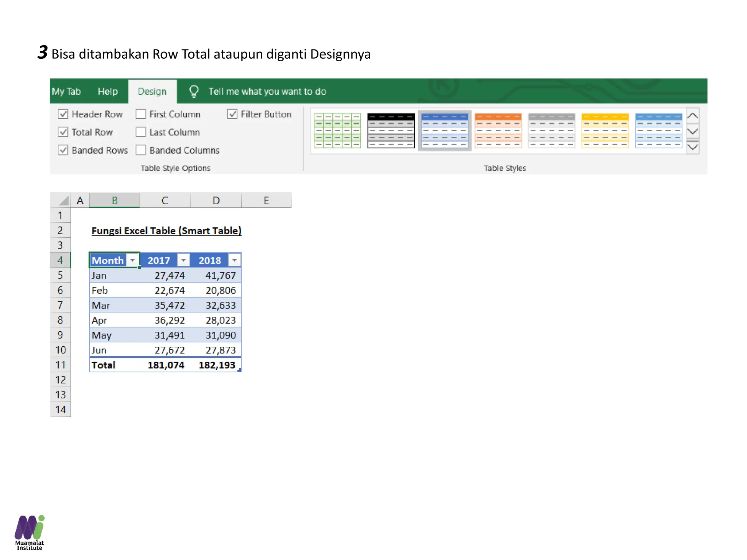
Task: Select row 11 header
Action: 61,365
